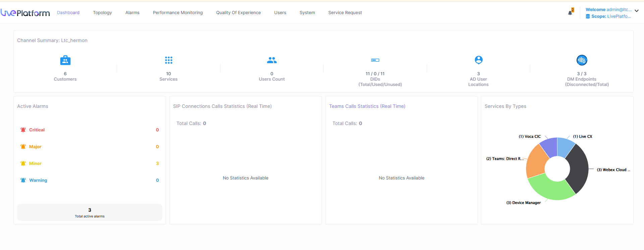Open the Alarms menu item
Image resolution: width=644 pixels, height=250 pixels.
132,13
